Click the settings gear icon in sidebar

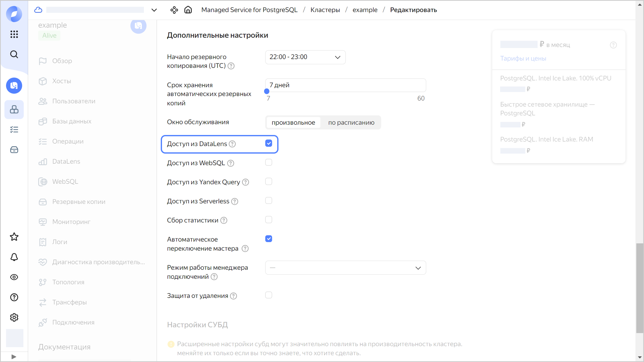(x=14, y=318)
